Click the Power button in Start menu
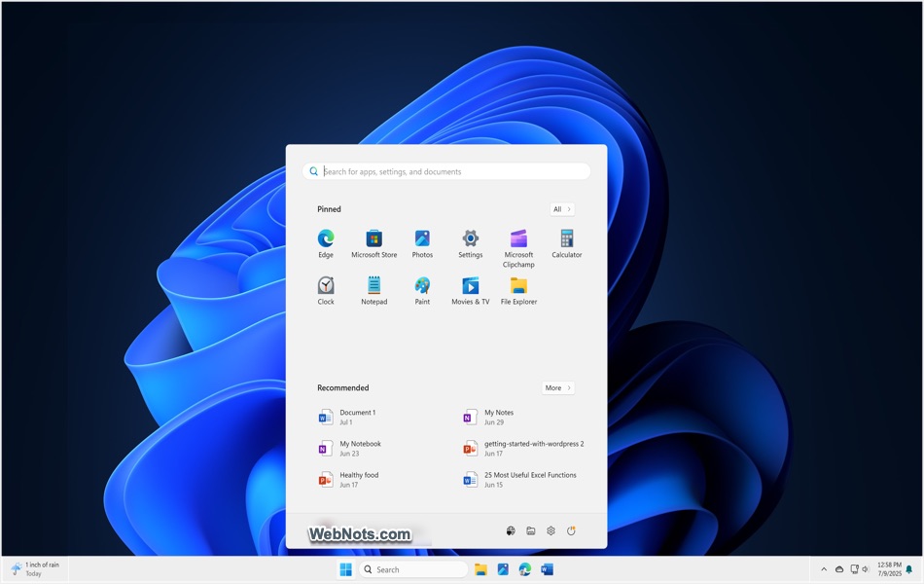This screenshot has width=924, height=584. [x=571, y=530]
